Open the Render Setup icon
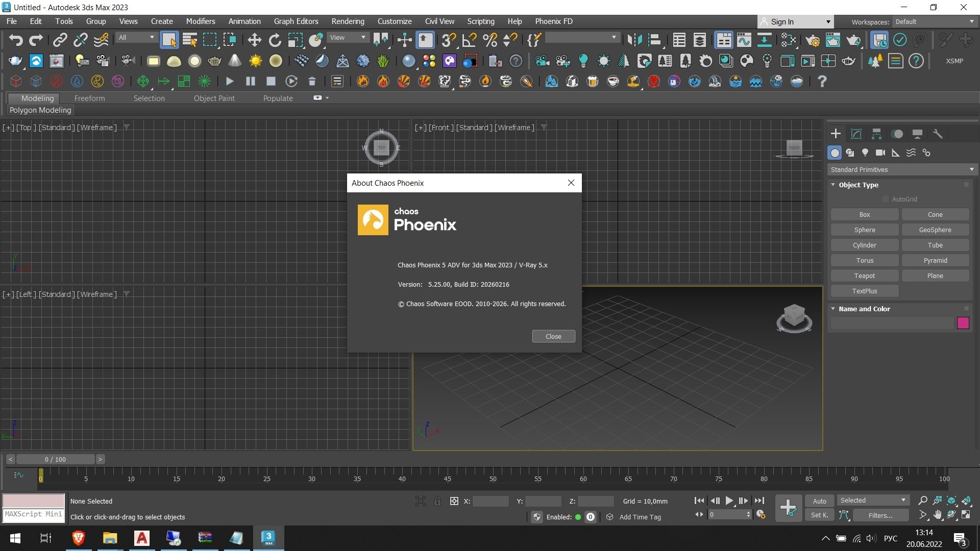This screenshot has height=551, width=980. click(813, 40)
